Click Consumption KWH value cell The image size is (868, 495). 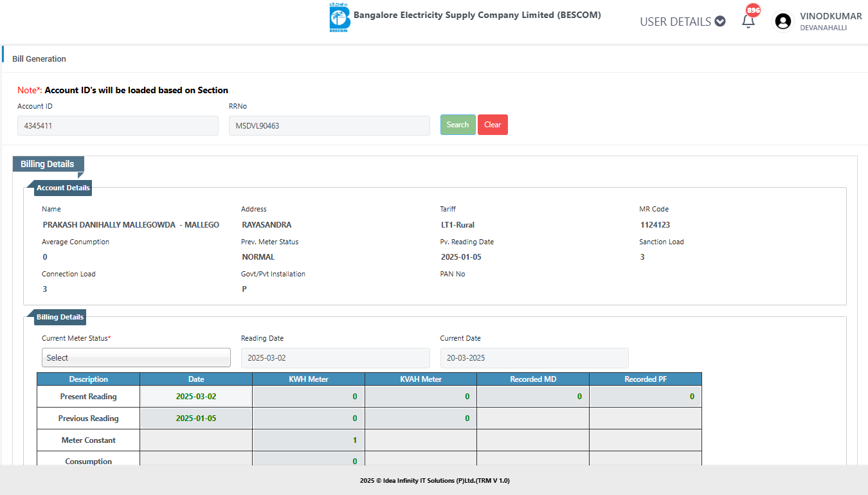[x=309, y=459]
